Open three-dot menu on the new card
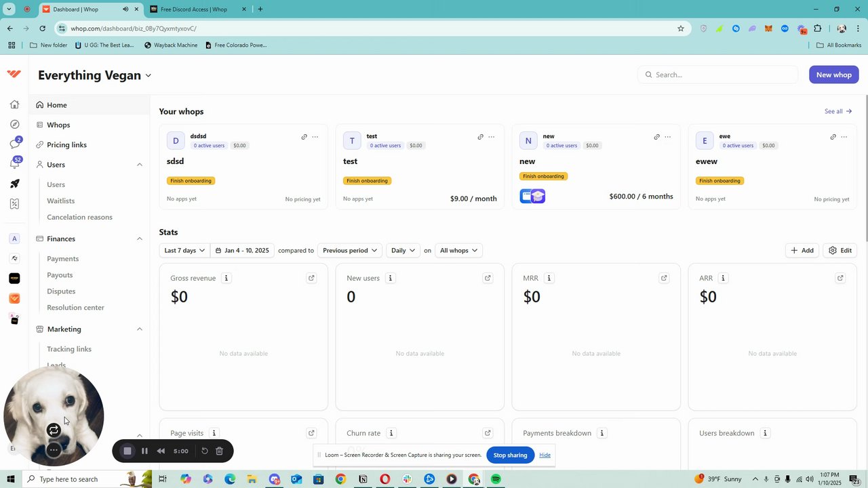The image size is (868, 488). 667,137
